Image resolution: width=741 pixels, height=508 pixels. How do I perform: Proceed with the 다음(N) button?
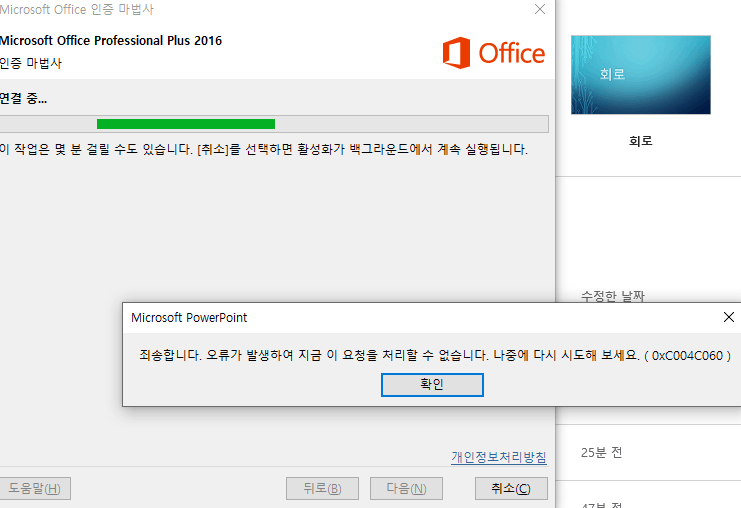coord(406,488)
